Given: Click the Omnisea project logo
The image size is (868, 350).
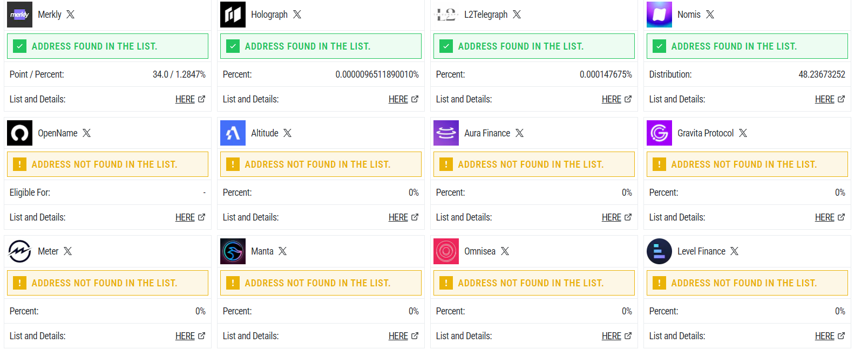Looking at the screenshot, I should (x=446, y=251).
